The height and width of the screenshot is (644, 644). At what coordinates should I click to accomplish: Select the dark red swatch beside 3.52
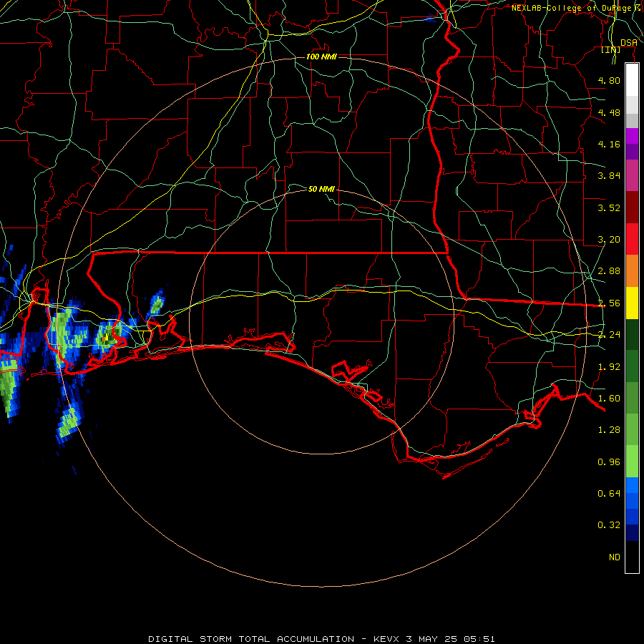coord(632,208)
